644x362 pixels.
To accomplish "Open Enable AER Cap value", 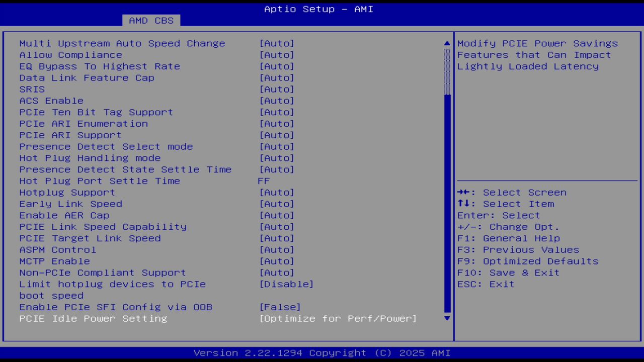I will pyautogui.click(x=277, y=215).
